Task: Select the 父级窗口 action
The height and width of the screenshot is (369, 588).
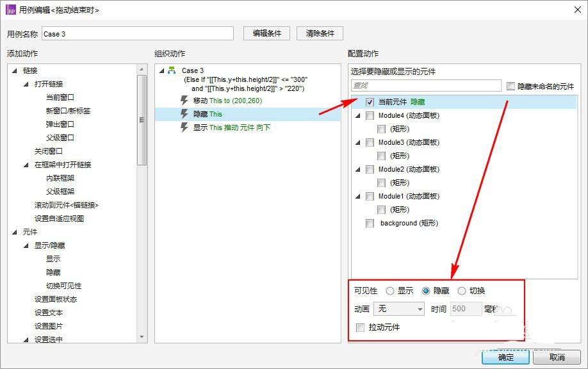Action: [x=60, y=138]
